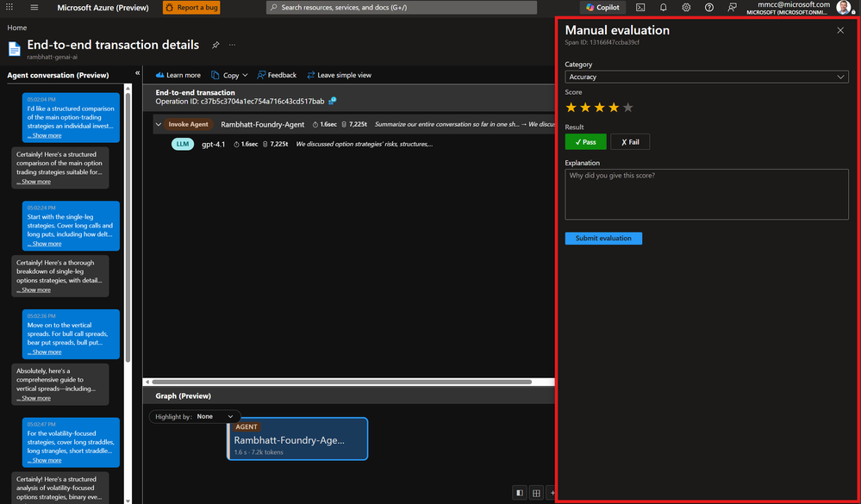Click the conversation panel vertical scrollbar

[128, 227]
